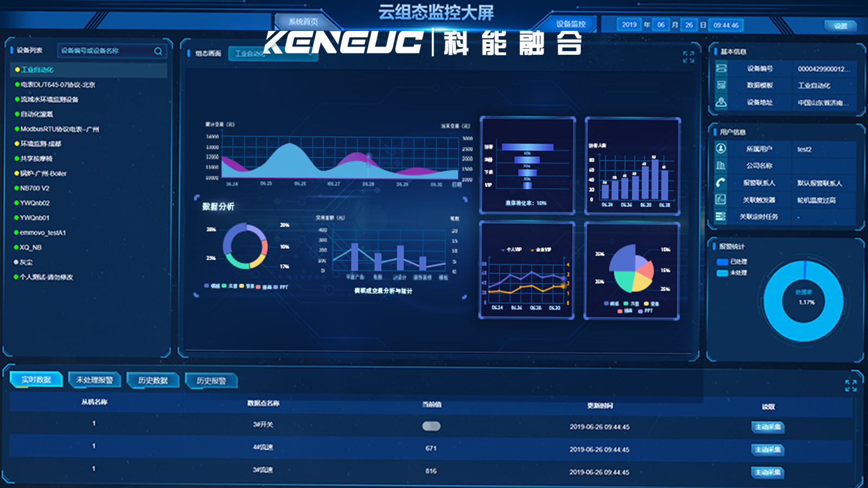868x488 pixels.
Task: Click the user value test2
Action: [804, 149]
